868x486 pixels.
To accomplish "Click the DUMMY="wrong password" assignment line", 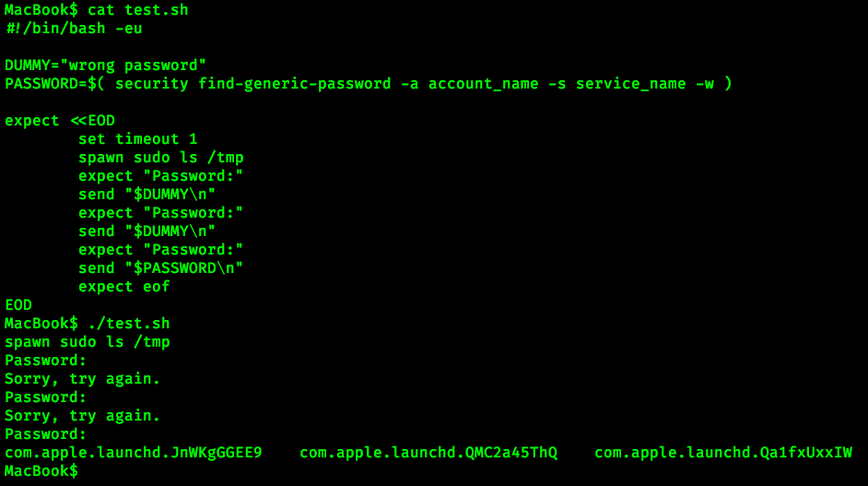I will pyautogui.click(x=106, y=65).
